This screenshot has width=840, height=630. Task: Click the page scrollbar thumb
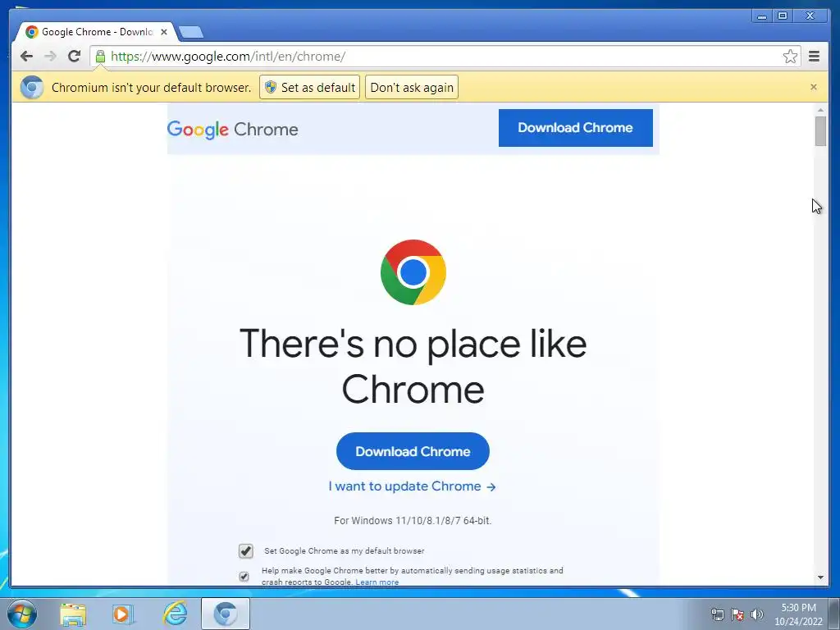point(820,130)
